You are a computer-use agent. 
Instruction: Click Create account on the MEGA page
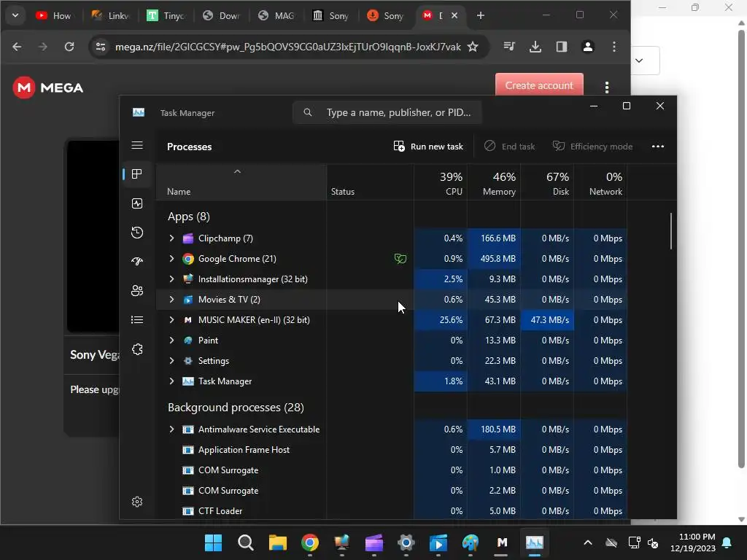click(539, 85)
